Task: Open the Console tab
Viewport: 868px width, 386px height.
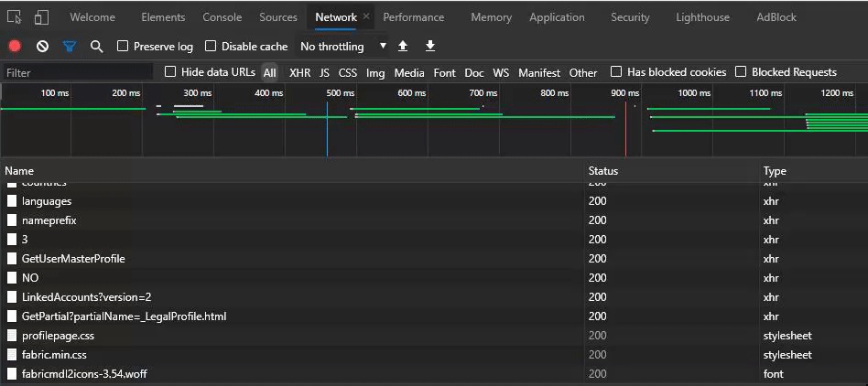Action: (x=222, y=17)
